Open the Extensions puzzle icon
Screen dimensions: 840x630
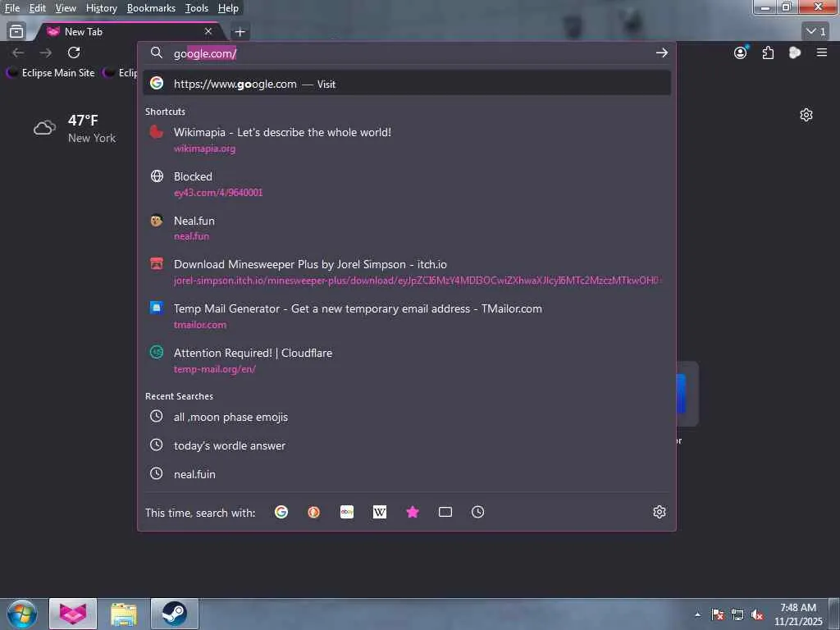tap(768, 52)
